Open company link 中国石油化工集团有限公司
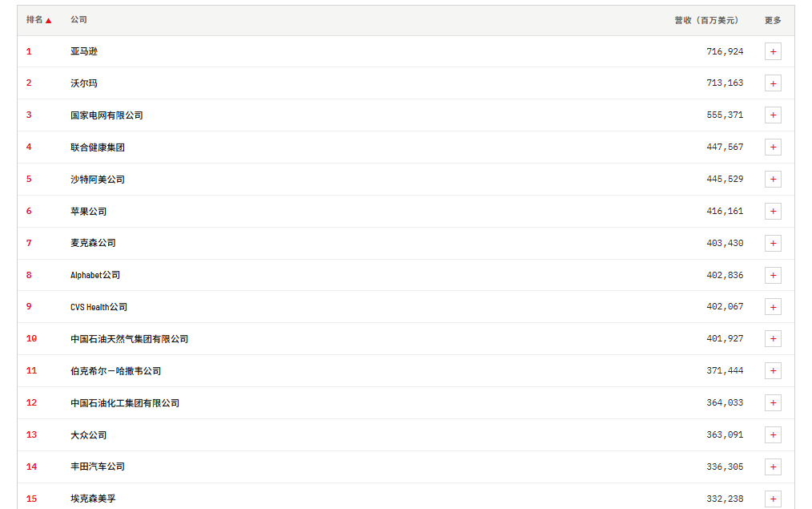This screenshot has height=509, width=812. (x=125, y=402)
